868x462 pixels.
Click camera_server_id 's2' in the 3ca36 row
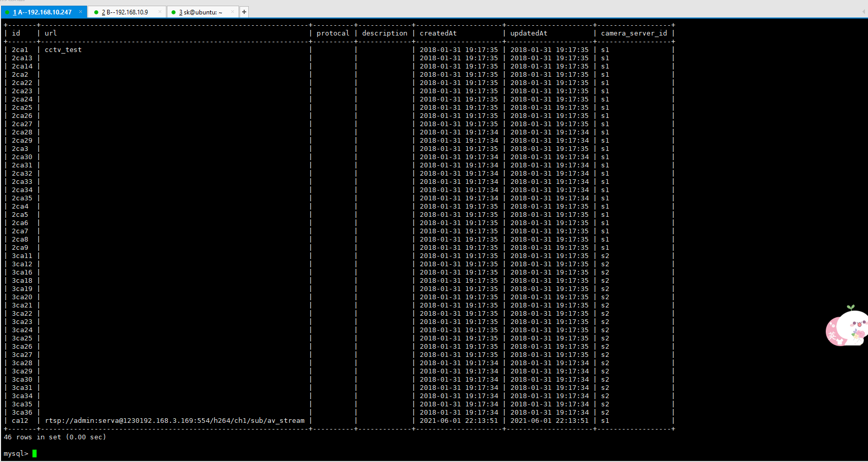click(605, 413)
